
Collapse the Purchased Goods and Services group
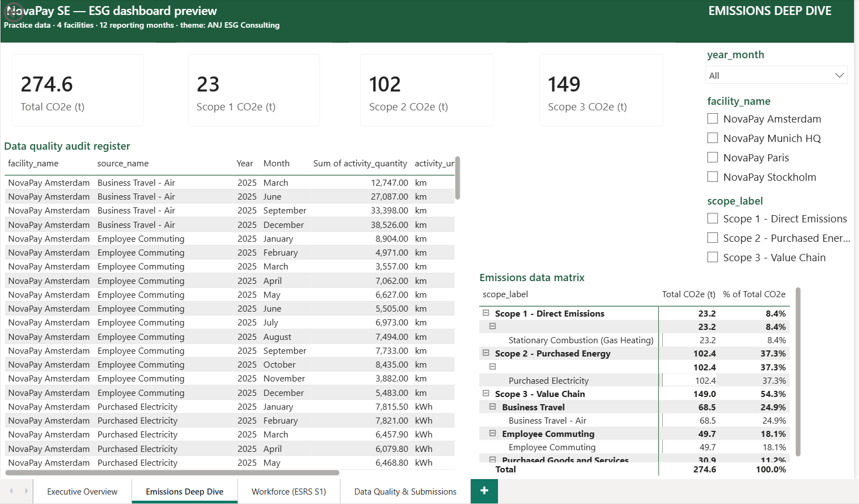[492, 459]
